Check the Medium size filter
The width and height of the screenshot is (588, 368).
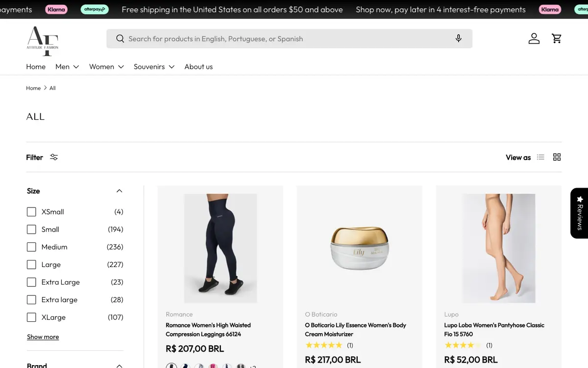tap(31, 247)
